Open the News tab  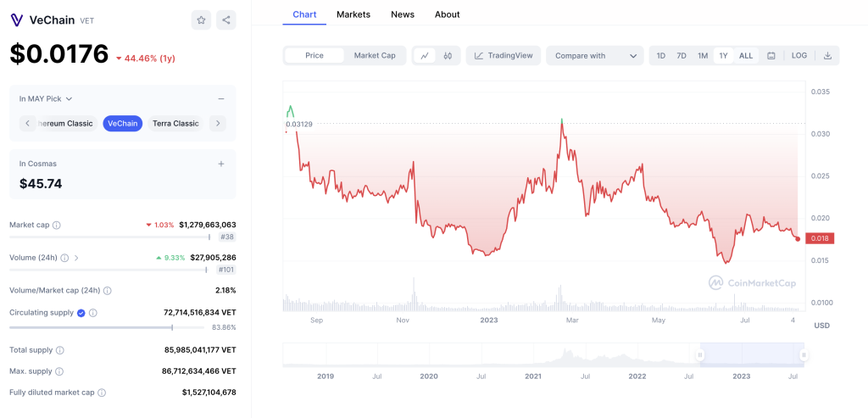click(403, 14)
